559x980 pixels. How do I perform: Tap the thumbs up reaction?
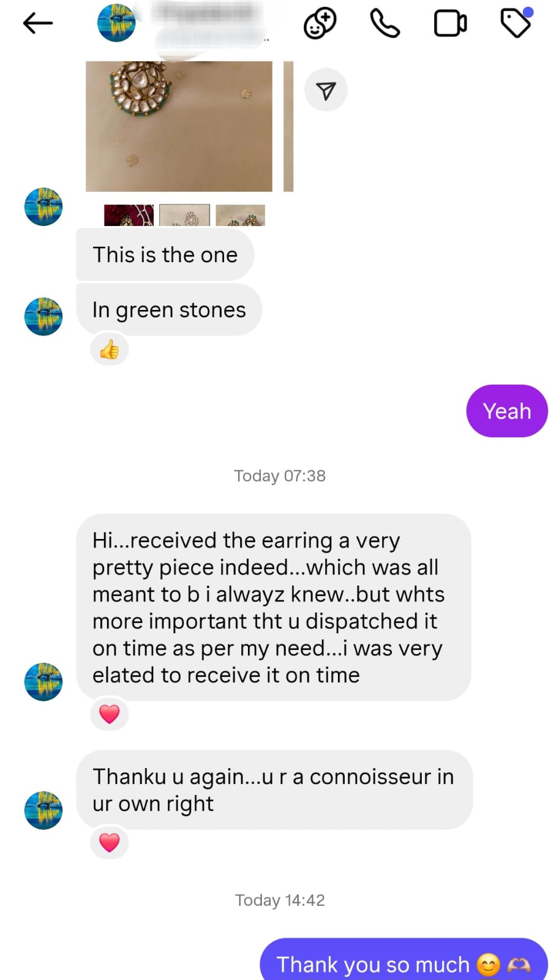coord(110,349)
